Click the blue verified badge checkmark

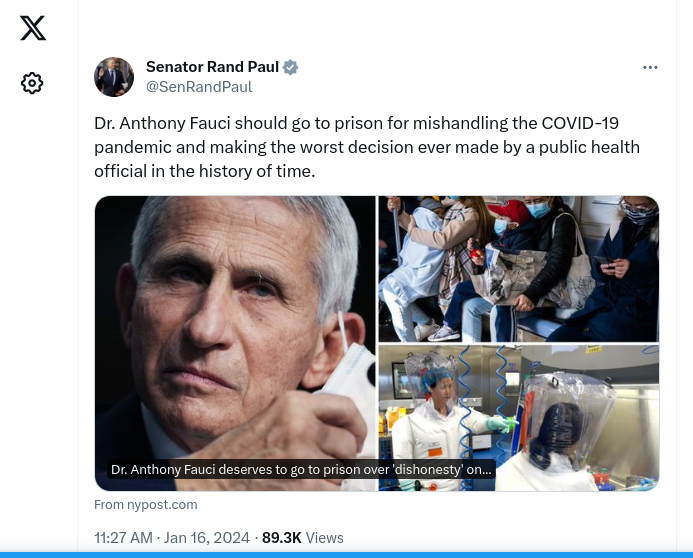(290, 67)
